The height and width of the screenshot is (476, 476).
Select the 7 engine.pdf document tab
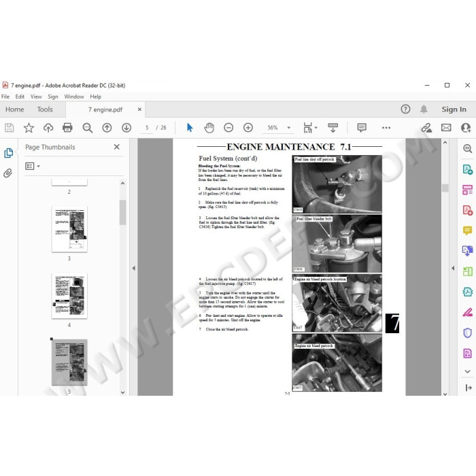point(105,109)
